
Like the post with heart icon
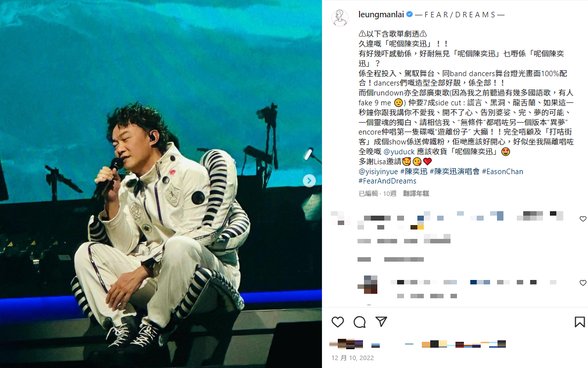click(337, 322)
